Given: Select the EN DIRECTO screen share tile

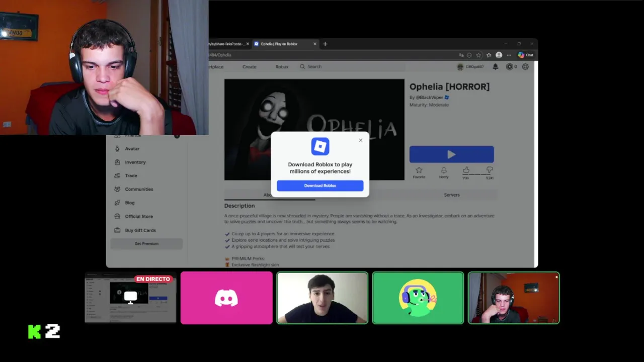Looking at the screenshot, I should click(x=131, y=298).
